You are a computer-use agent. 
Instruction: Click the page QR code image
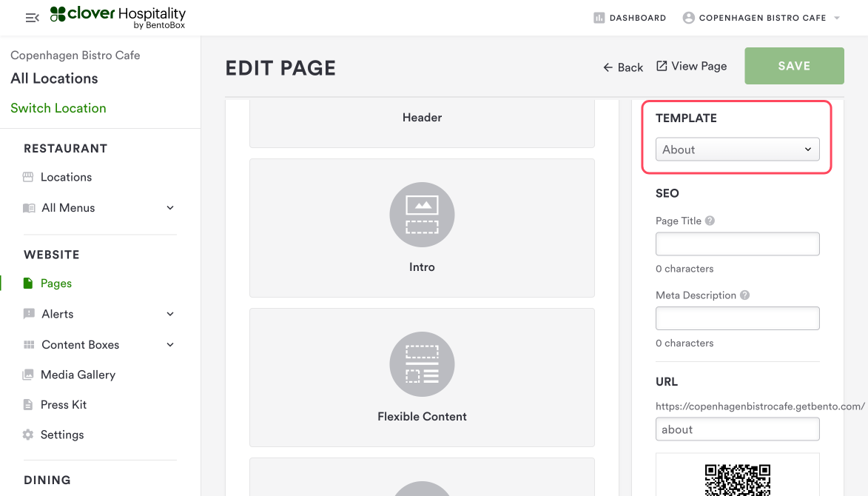click(737, 480)
